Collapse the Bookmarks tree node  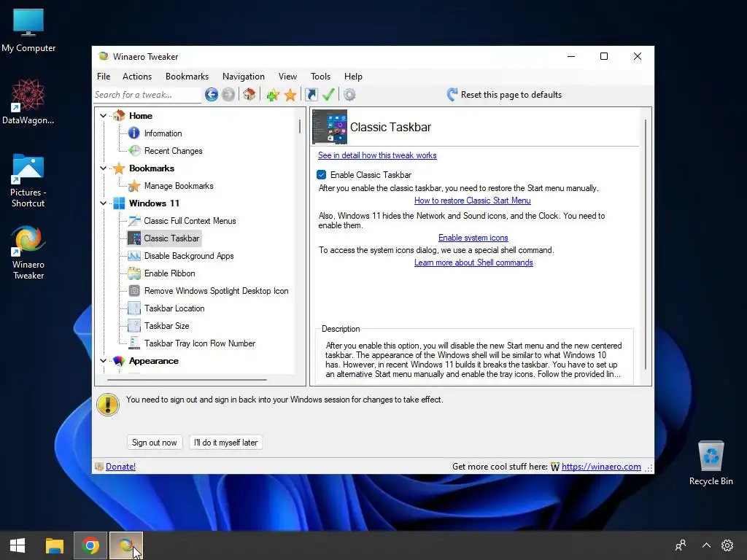pyautogui.click(x=103, y=168)
